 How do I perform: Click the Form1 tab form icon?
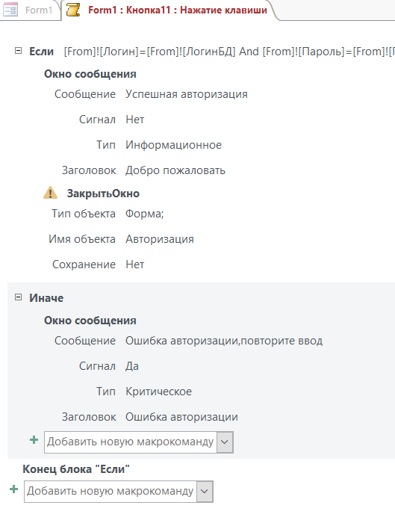pos(10,10)
